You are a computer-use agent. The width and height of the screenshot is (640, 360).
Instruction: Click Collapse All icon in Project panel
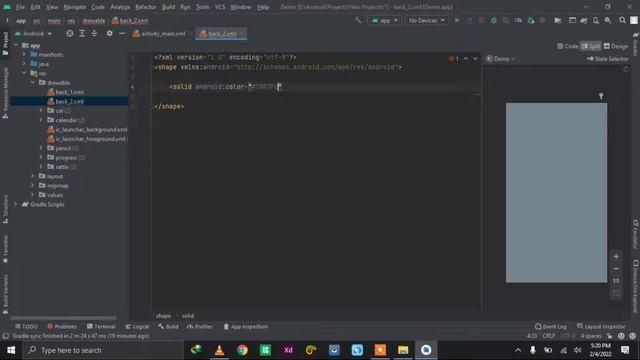point(94,33)
